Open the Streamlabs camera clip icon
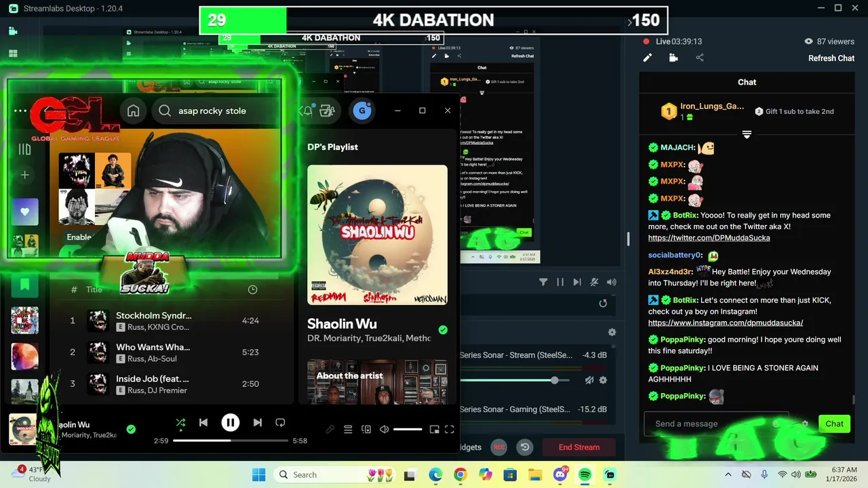This screenshot has width=868, height=488. pyautogui.click(x=673, y=58)
